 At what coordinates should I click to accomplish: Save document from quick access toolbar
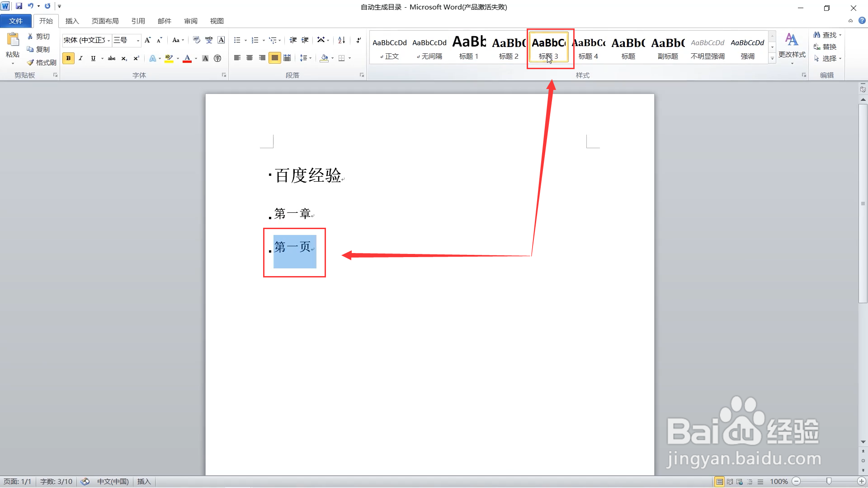19,6
